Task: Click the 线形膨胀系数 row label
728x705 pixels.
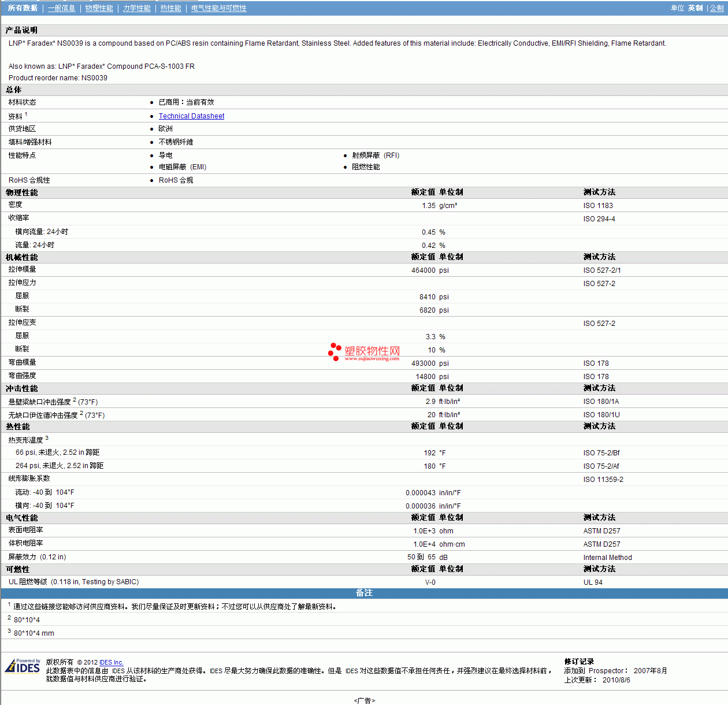Action: coord(29,478)
